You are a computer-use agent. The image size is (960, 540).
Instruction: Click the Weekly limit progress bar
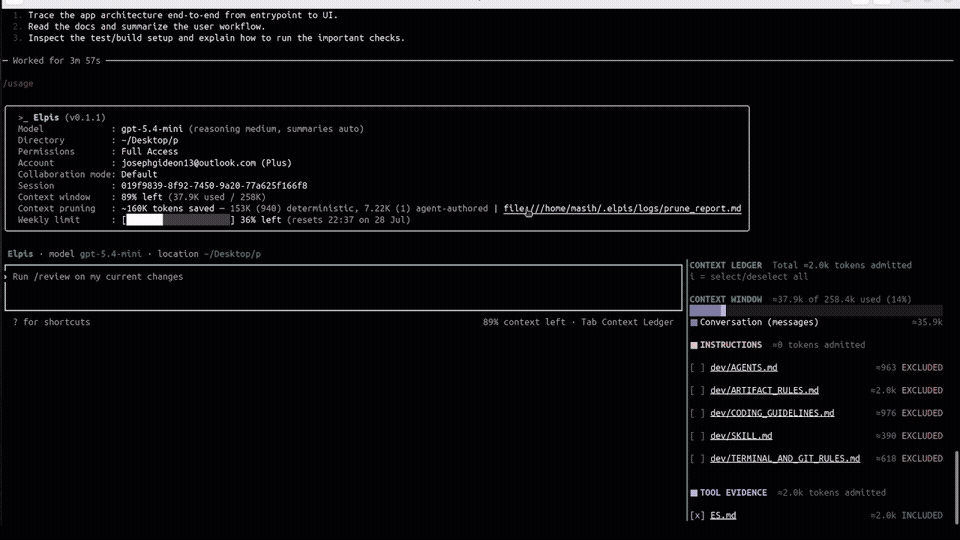tap(178, 220)
